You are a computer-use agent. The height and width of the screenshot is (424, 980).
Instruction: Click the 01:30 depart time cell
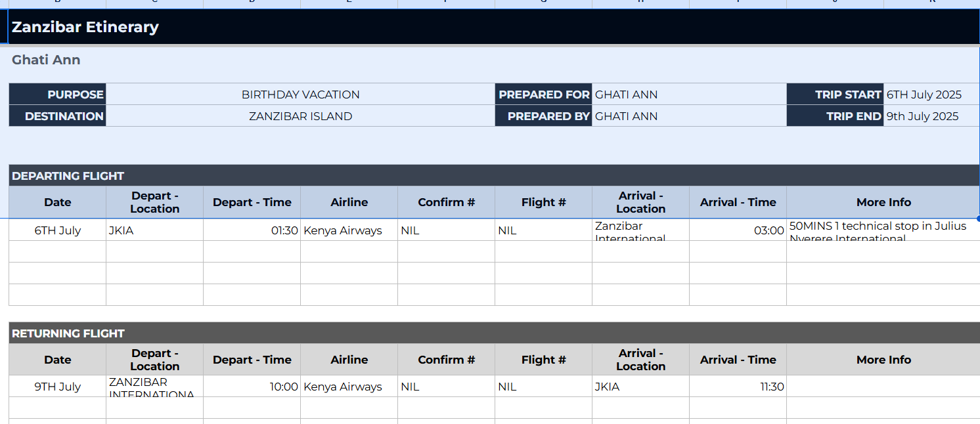click(252, 230)
